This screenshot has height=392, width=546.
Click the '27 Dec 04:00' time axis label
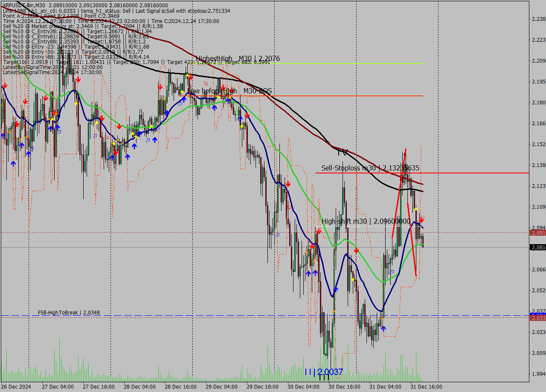(58, 387)
